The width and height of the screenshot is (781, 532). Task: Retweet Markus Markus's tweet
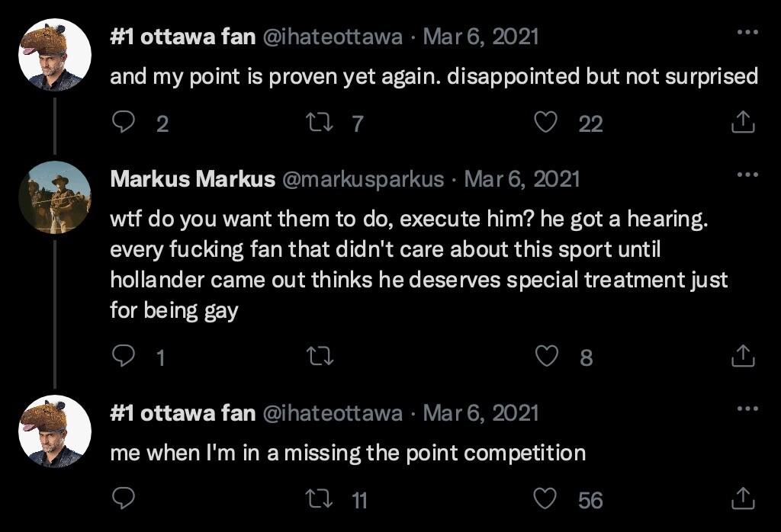[321, 356]
